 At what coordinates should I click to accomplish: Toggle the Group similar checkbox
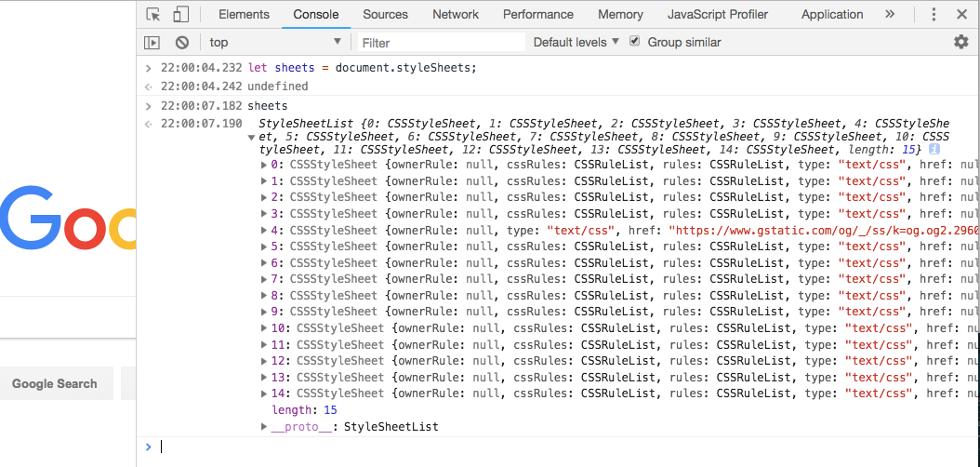635,42
